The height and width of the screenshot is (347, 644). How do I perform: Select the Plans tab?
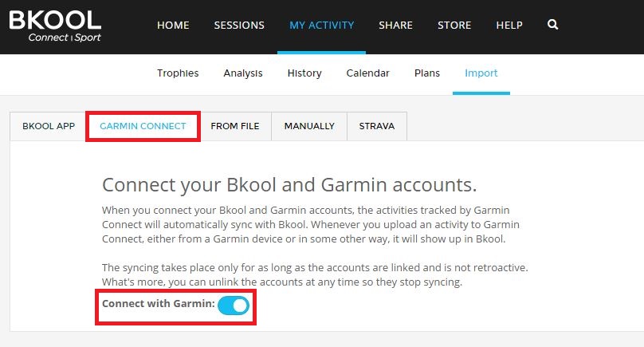click(426, 73)
